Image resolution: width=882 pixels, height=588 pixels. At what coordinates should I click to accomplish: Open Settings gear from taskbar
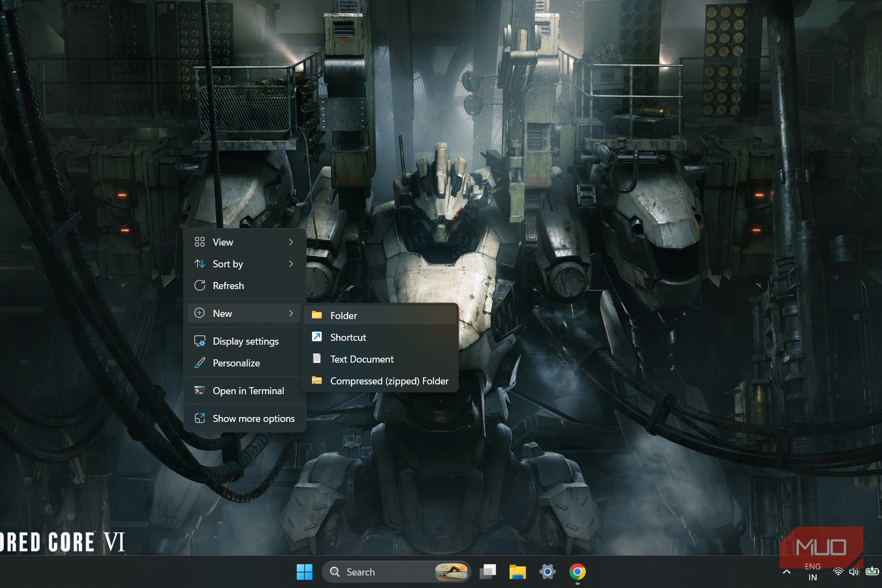pyautogui.click(x=548, y=572)
